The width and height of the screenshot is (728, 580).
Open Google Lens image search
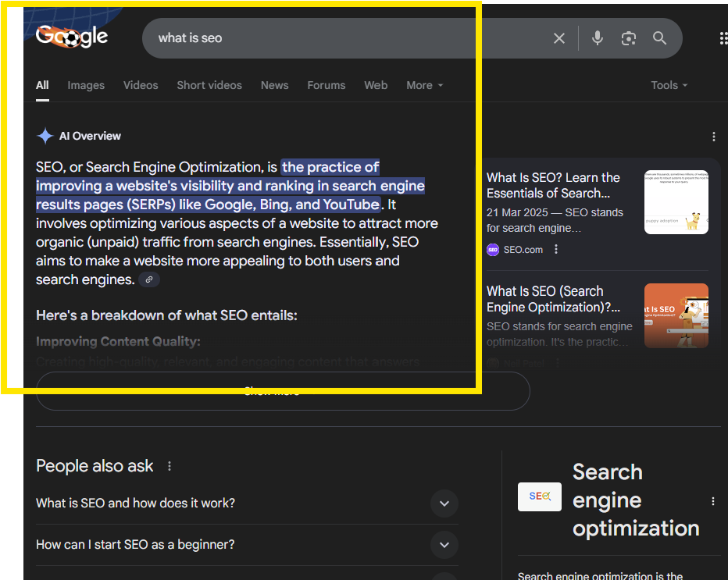tap(628, 37)
